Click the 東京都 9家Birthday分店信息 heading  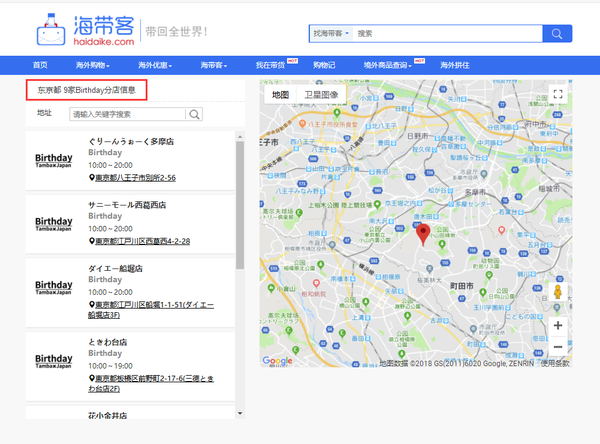(x=86, y=90)
